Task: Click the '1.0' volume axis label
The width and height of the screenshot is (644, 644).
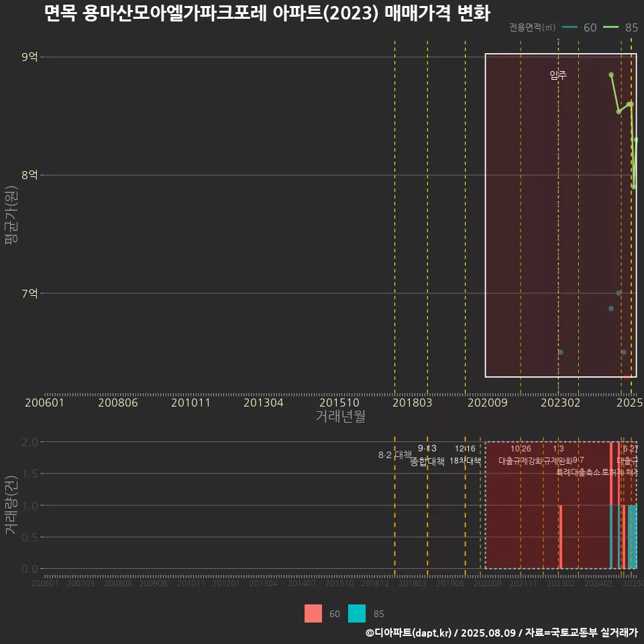Action: click(30, 506)
